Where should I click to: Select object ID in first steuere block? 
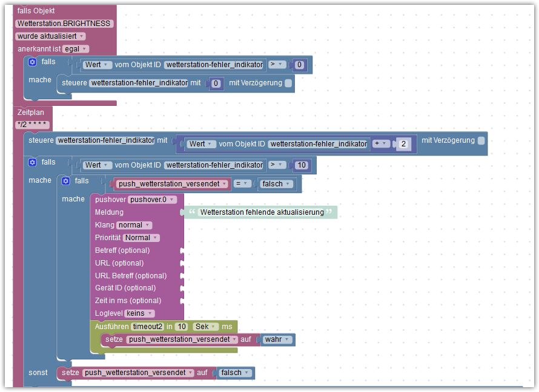tap(139, 83)
